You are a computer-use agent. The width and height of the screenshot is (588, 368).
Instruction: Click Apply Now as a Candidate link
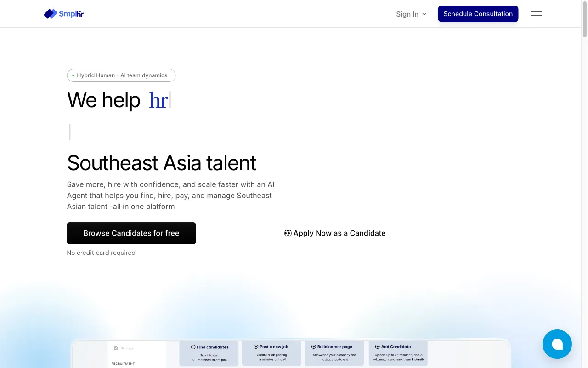pos(335,233)
